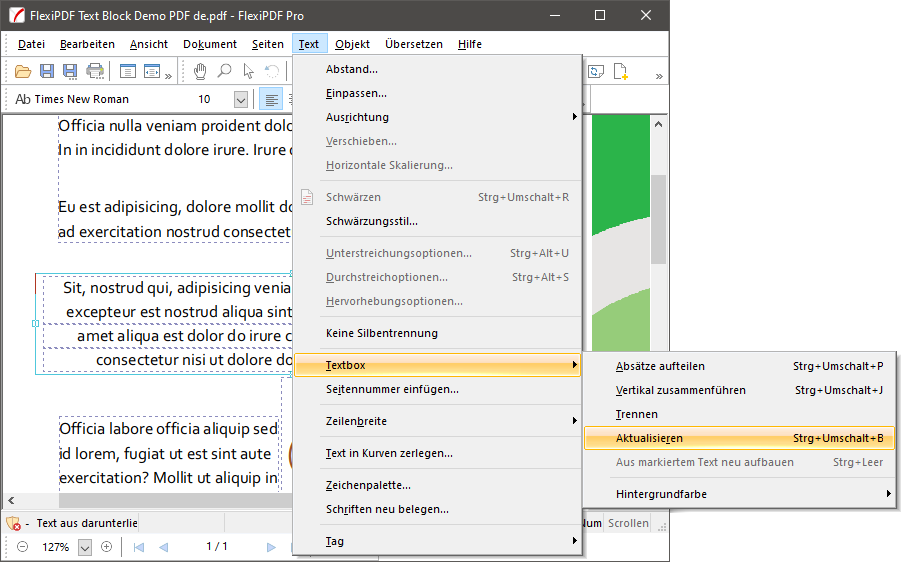Image resolution: width=901 pixels, height=562 pixels.
Task: Expand file toolbar overflow chevron
Action: 168,76
